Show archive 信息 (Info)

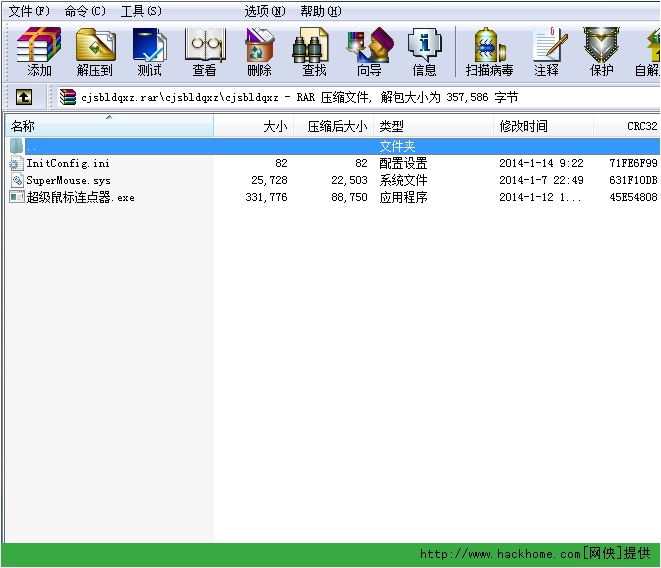(x=425, y=51)
